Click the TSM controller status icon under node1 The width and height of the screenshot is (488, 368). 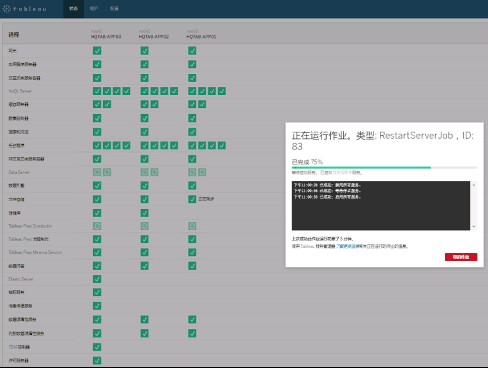(97, 347)
